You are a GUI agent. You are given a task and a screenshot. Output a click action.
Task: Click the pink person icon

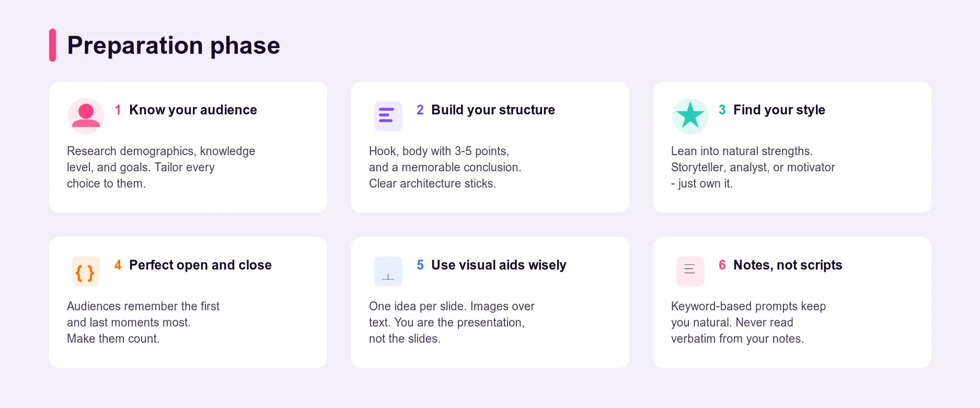86,116
